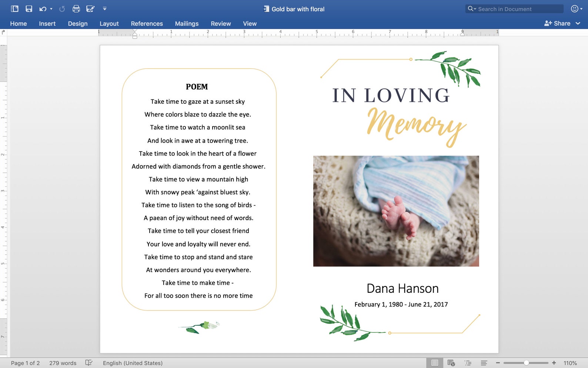Open the Mailings tab

coord(187,23)
